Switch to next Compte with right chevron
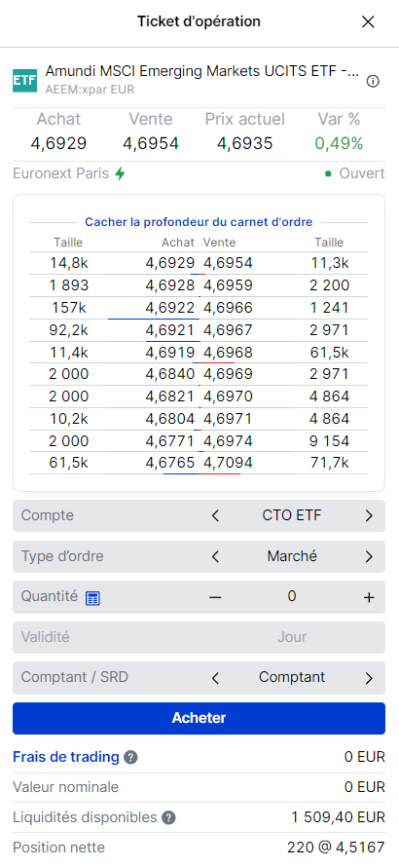 369,516
